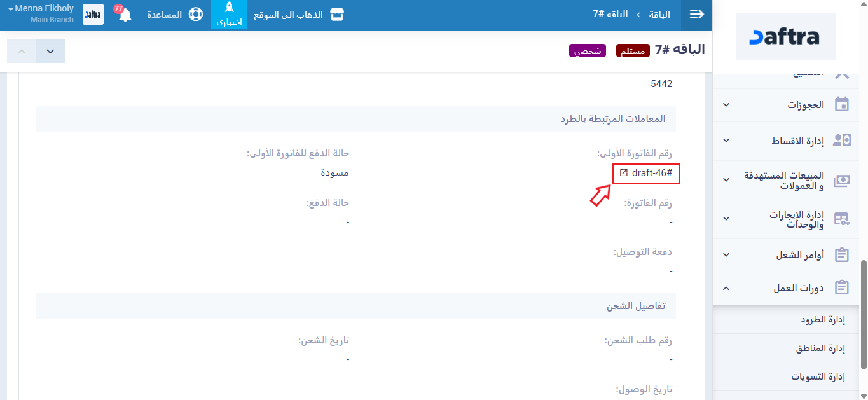Expand the الحجوزات sidebar menu
Image resolution: width=868 pixels, height=400 pixels.
click(x=726, y=105)
